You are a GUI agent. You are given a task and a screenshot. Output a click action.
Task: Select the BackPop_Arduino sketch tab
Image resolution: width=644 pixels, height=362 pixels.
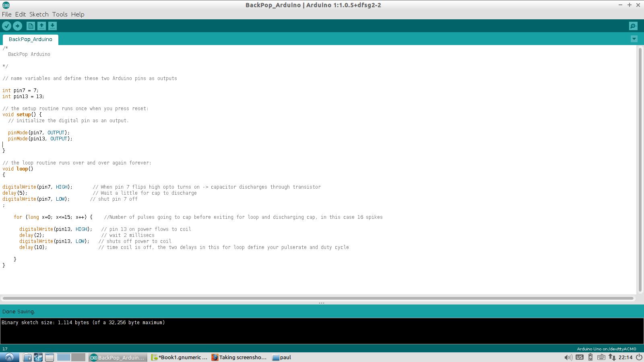31,39
